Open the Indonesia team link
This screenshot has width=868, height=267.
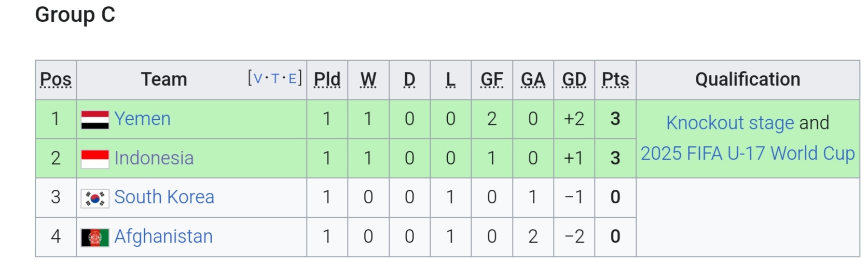coord(154,158)
